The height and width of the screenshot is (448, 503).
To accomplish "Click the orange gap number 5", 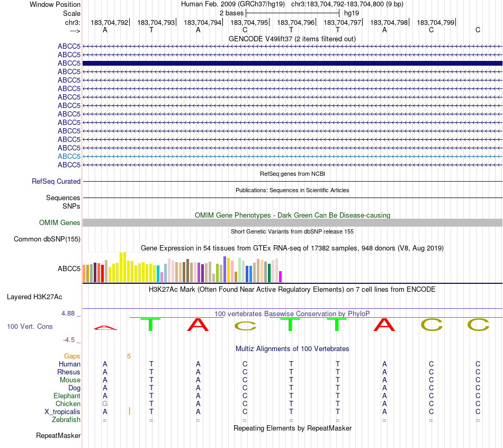I will pos(129,356).
